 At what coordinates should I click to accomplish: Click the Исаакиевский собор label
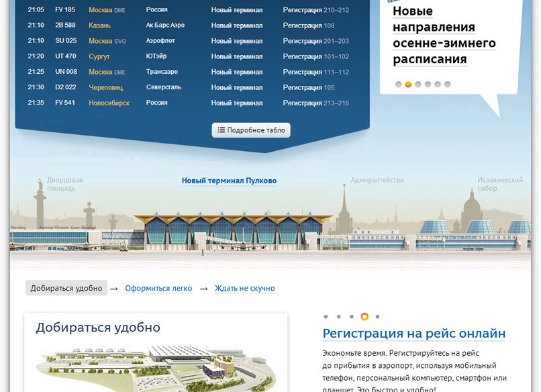pyautogui.click(x=500, y=184)
